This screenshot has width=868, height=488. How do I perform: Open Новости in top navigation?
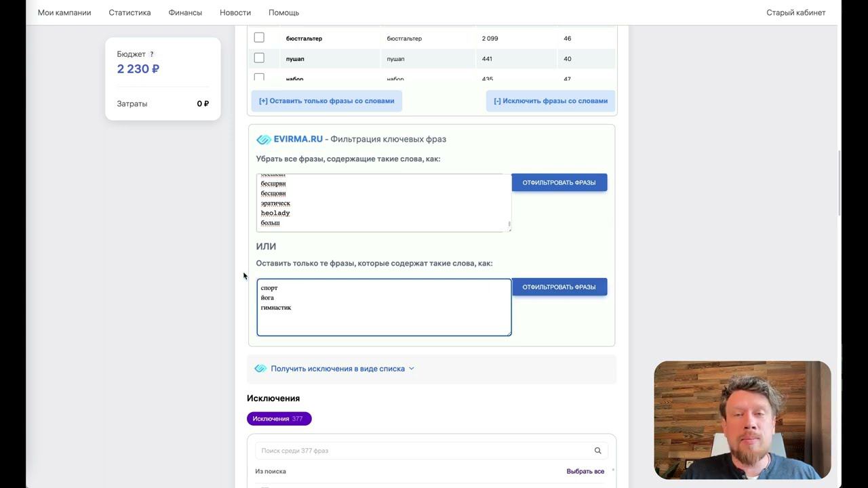point(235,13)
